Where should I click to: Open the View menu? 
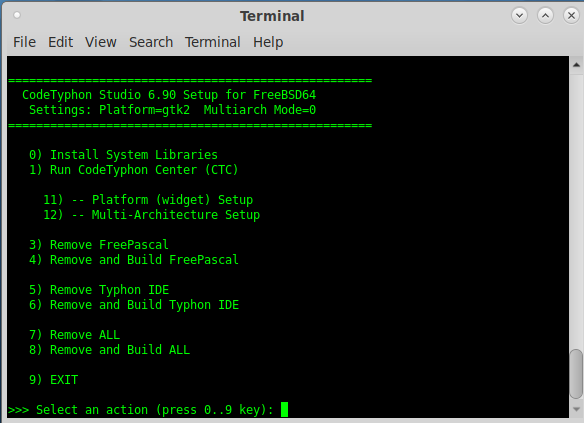[x=101, y=42]
